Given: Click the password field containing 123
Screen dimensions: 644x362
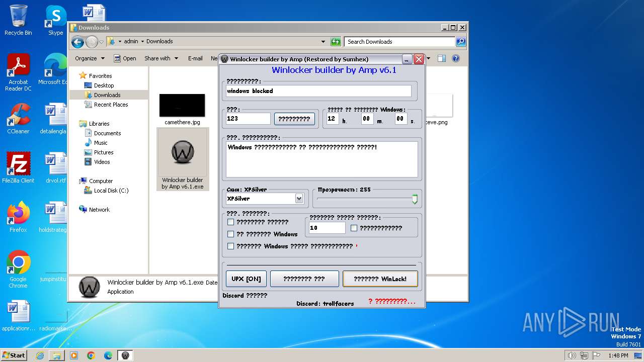Looking at the screenshot, I should pos(248,119).
